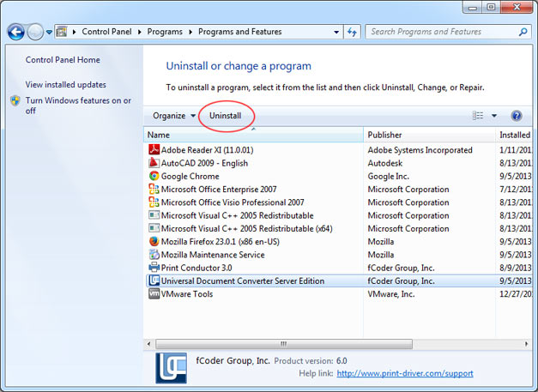Image resolution: width=538 pixels, height=392 pixels.
Task: Click the Uninstall toolbar button
Action: [226, 116]
